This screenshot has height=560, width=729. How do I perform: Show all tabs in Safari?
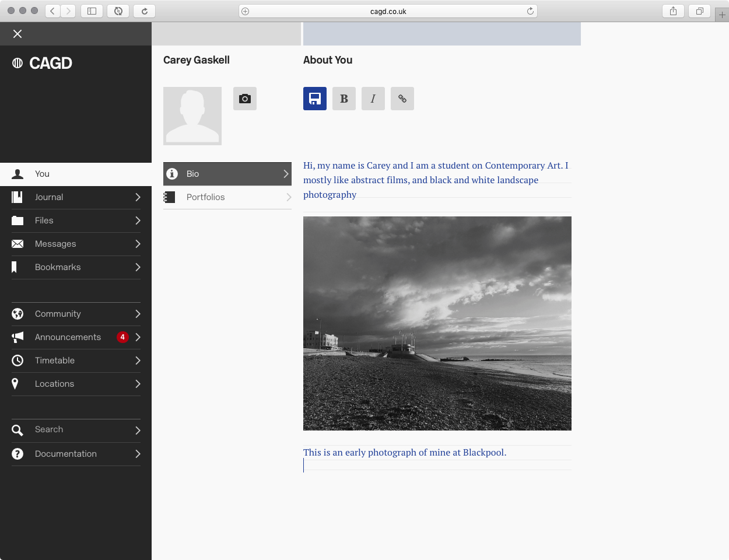pos(699,11)
